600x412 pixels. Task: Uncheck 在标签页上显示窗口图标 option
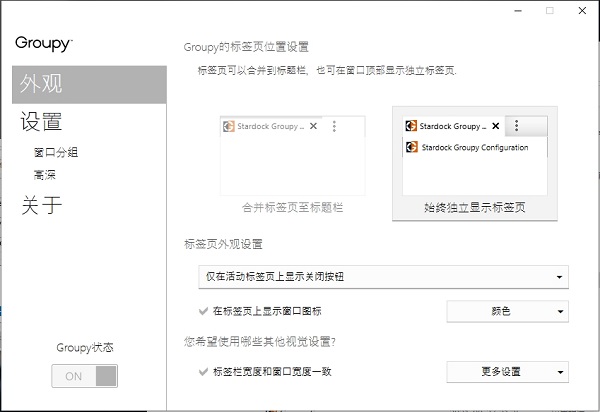click(205, 312)
